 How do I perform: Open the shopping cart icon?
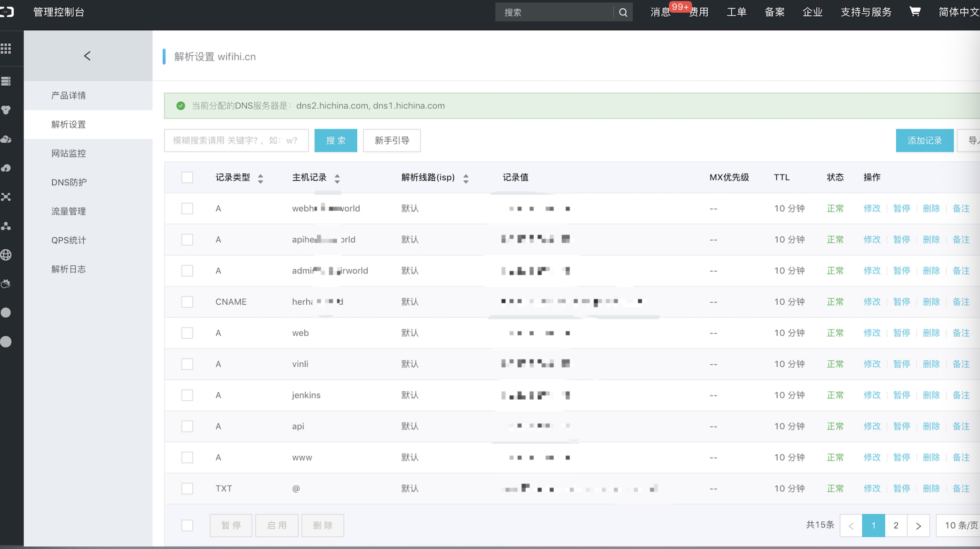pos(915,12)
